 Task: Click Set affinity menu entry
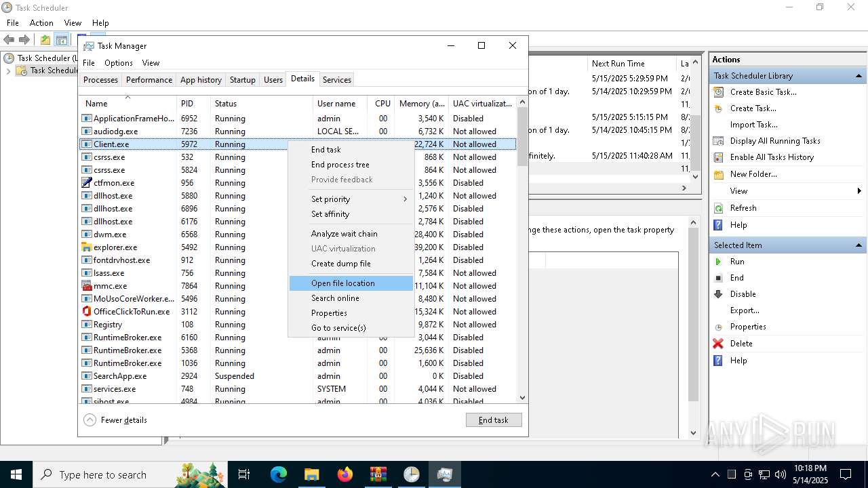351,214
